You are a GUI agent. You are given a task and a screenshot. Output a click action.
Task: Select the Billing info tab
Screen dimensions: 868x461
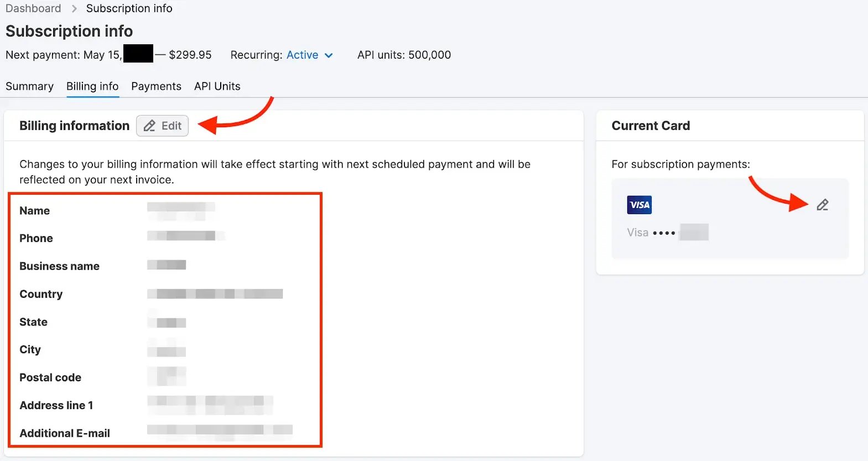[x=92, y=86]
